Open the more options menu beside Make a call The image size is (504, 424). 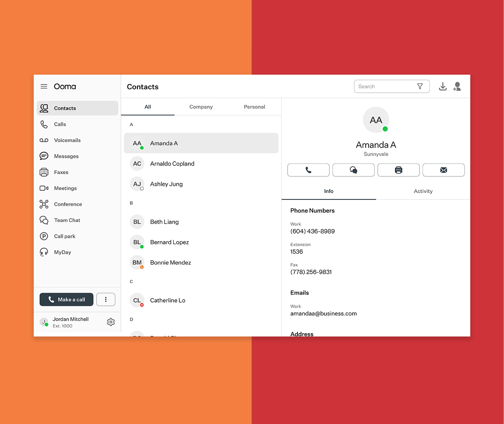point(106,299)
